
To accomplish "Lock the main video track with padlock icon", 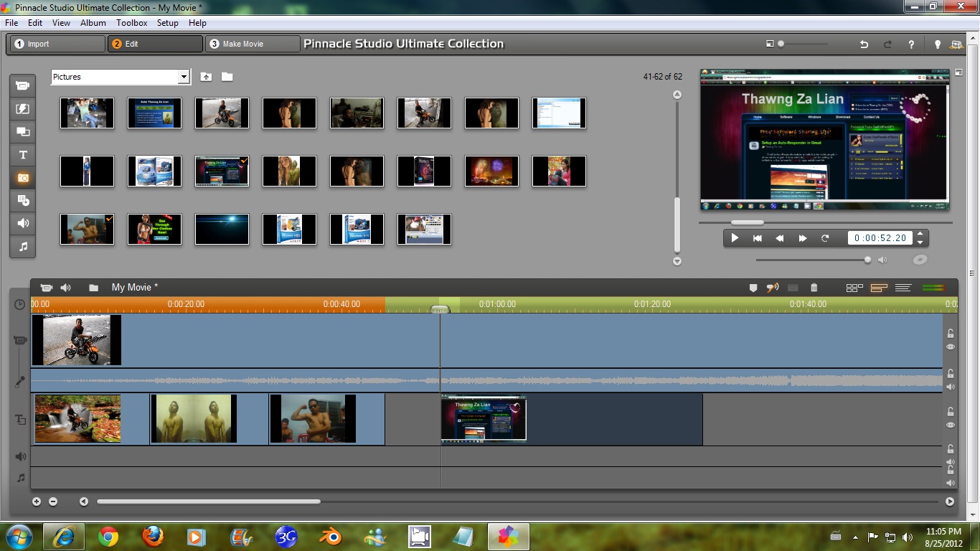I will (951, 333).
